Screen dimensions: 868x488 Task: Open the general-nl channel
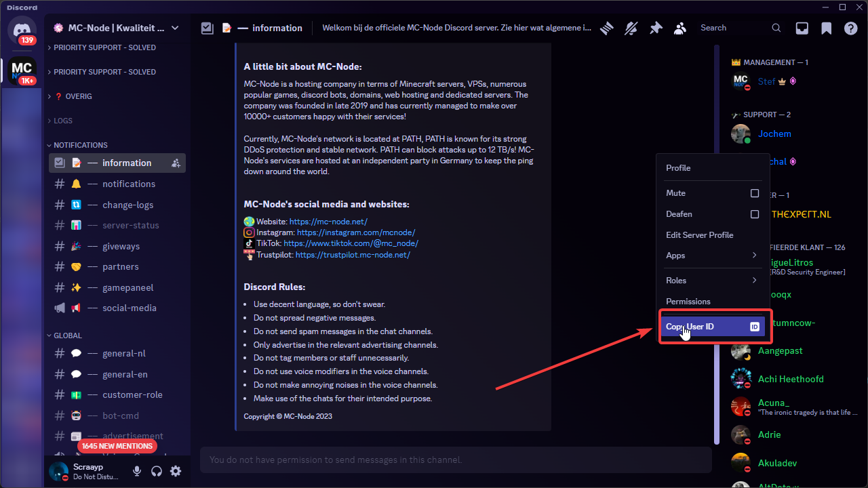click(x=117, y=353)
